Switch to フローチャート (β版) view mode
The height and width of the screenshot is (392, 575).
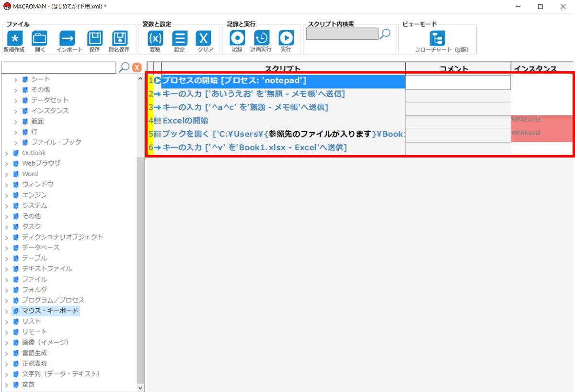click(x=437, y=39)
